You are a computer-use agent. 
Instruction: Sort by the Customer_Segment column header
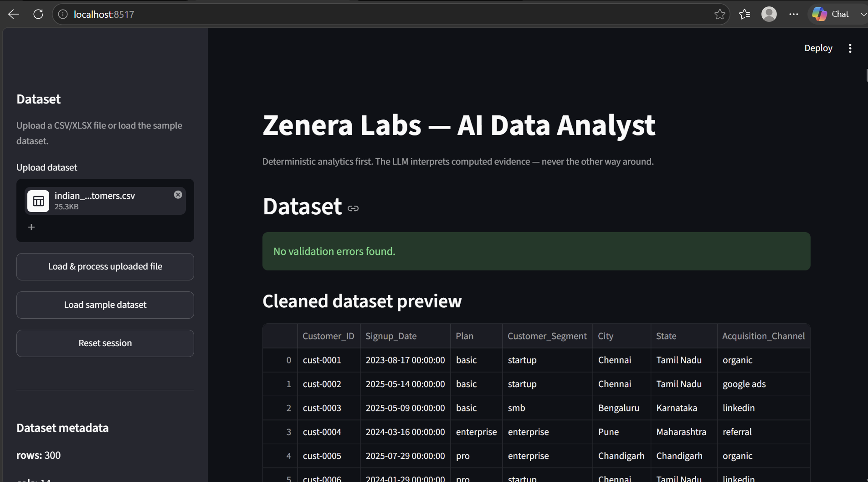547,336
